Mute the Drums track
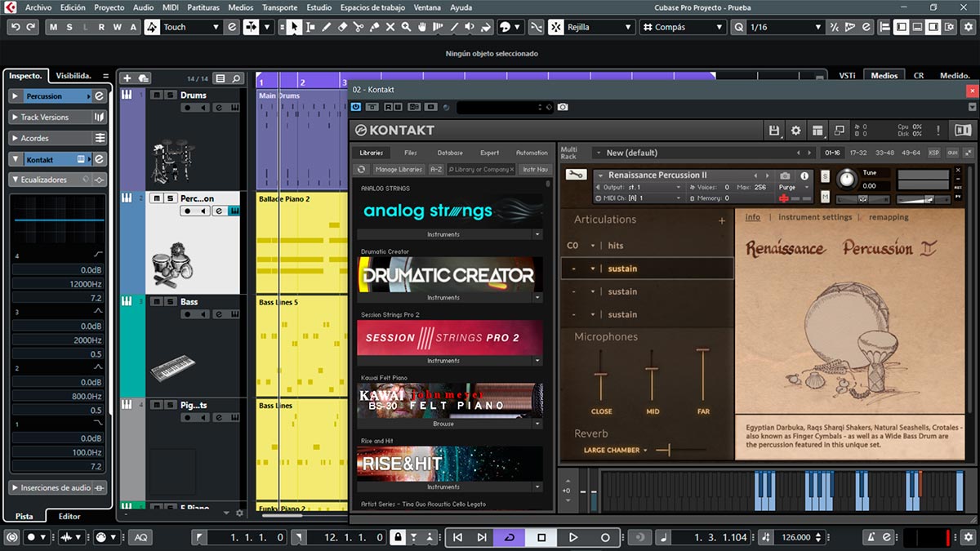980x551 pixels. point(156,95)
